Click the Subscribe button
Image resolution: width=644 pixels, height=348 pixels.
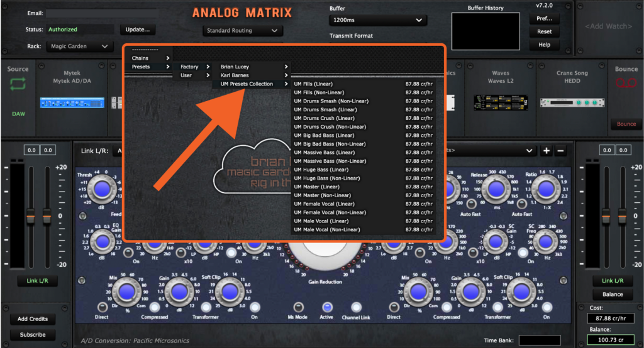click(33, 335)
